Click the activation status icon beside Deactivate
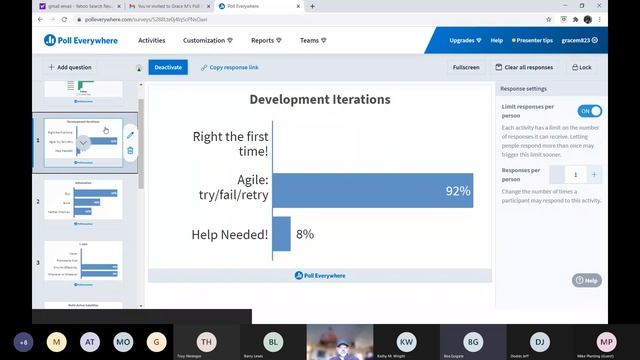The height and width of the screenshot is (360, 640). pyautogui.click(x=139, y=68)
